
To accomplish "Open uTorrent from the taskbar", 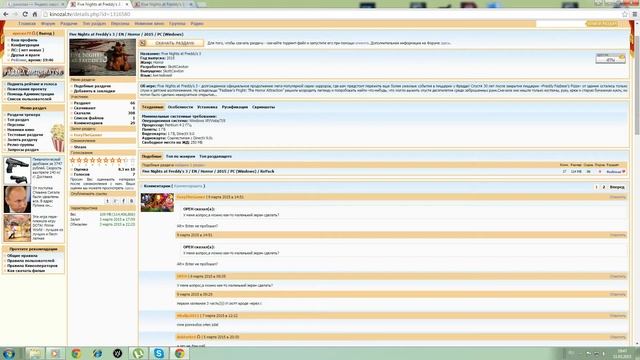I will [x=138, y=353].
